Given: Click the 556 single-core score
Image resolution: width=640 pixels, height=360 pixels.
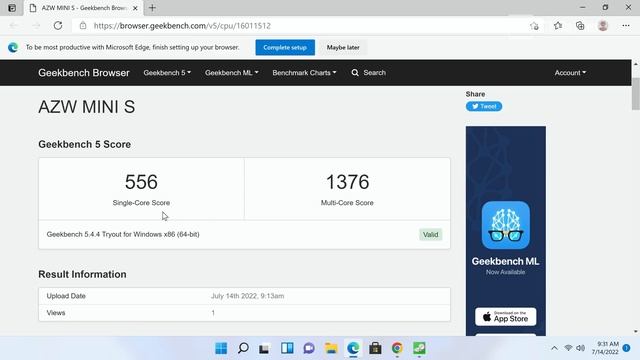Looking at the screenshot, I should point(141,182).
